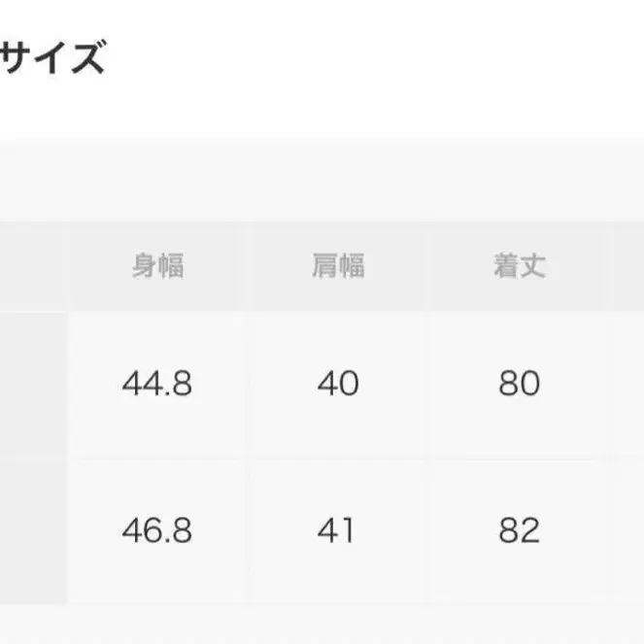Click the gray band above the 着丈 header
Image resolution: width=644 pixels, height=644 pixels.
coord(519,181)
